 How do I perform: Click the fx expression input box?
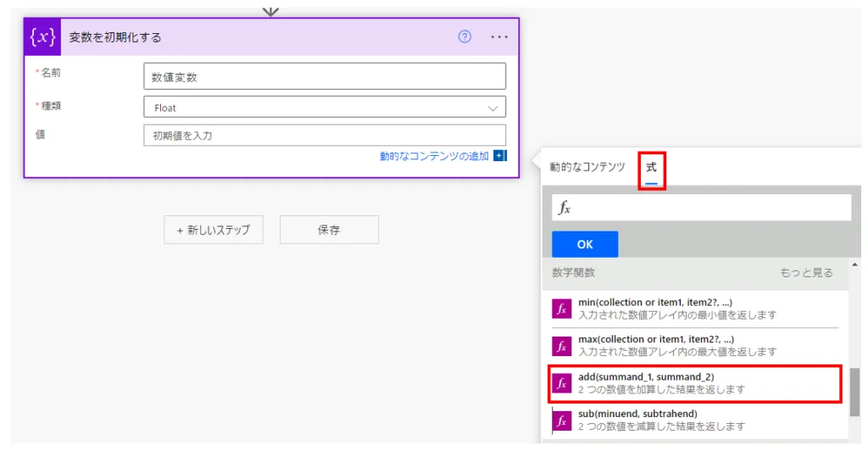(x=702, y=208)
